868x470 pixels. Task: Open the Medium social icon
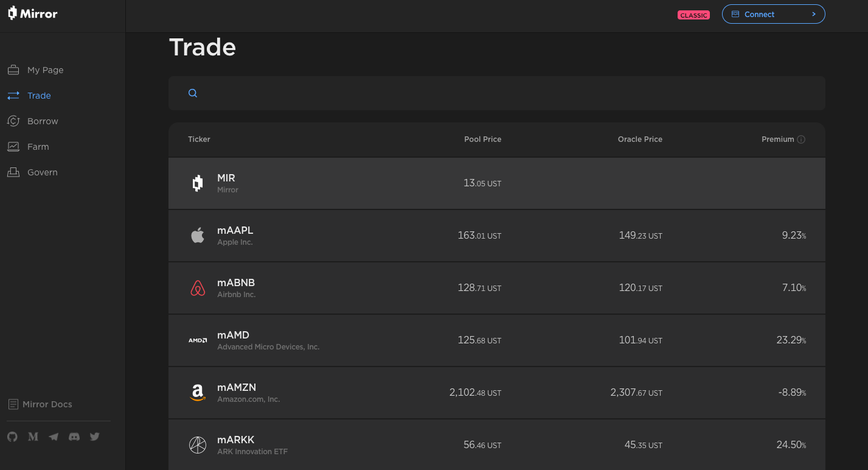[33, 437]
